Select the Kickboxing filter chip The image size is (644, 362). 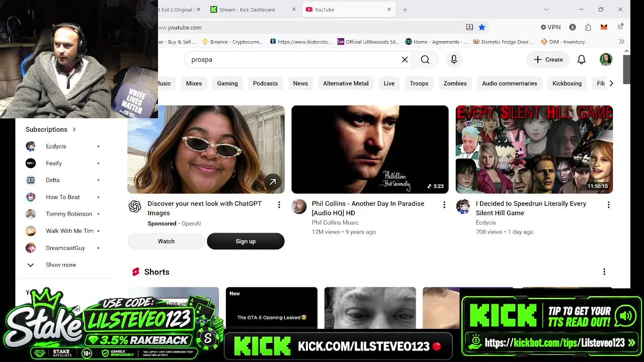pos(567,83)
